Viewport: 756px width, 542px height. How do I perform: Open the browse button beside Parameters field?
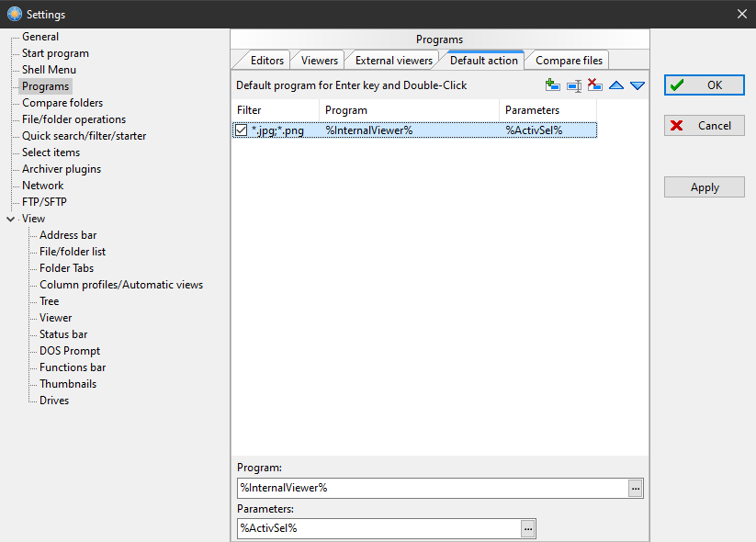(528, 528)
